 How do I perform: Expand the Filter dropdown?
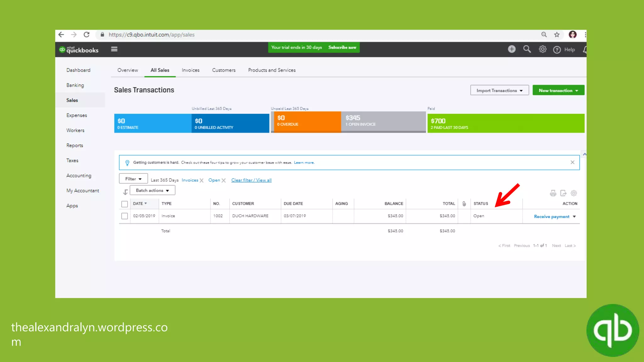133,179
